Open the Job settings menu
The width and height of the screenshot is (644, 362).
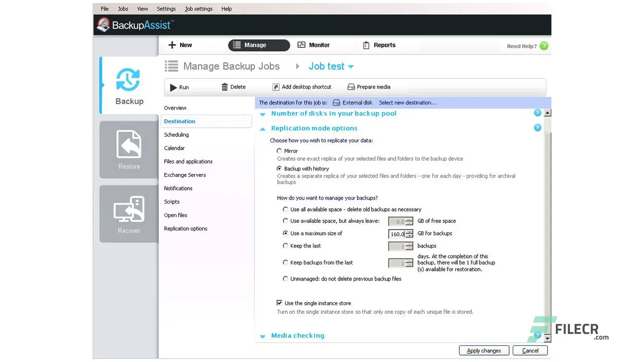(x=199, y=9)
